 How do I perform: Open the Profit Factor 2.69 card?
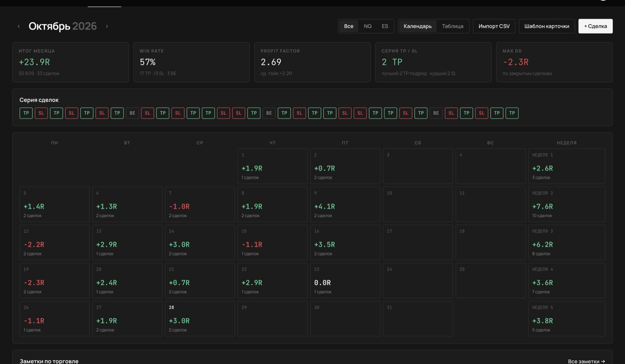point(312,62)
